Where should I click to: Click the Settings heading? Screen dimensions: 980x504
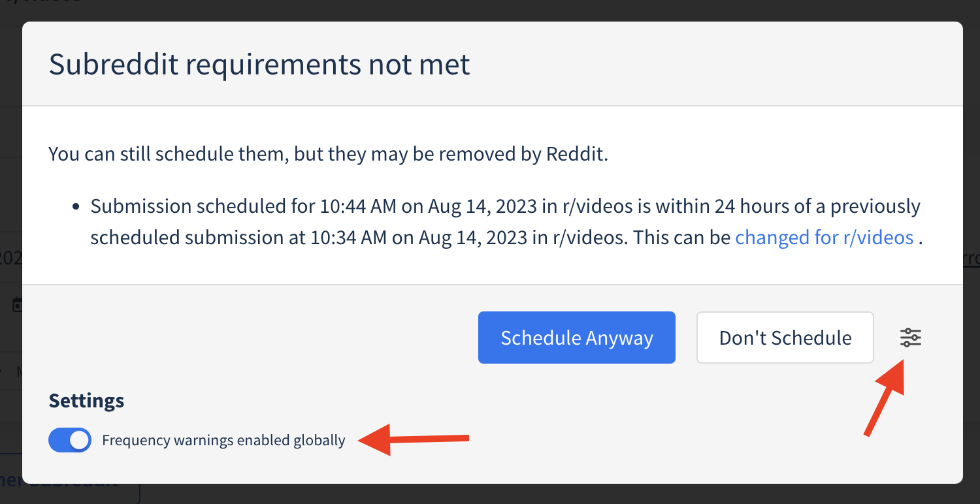[x=86, y=400]
